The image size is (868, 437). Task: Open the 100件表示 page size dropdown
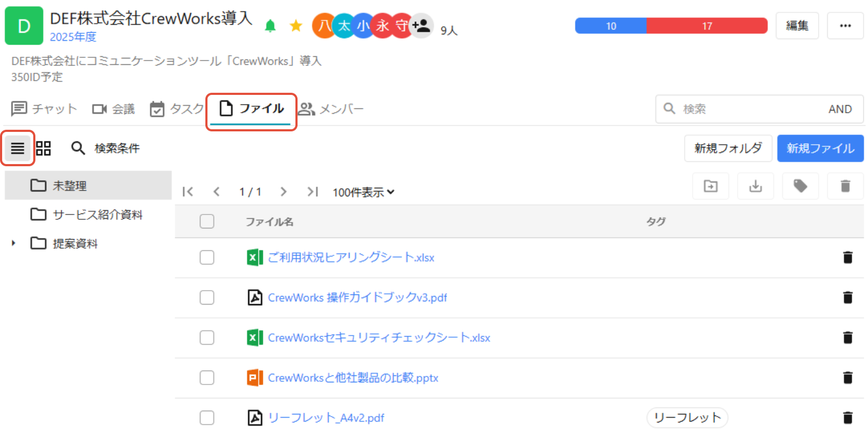tap(363, 192)
